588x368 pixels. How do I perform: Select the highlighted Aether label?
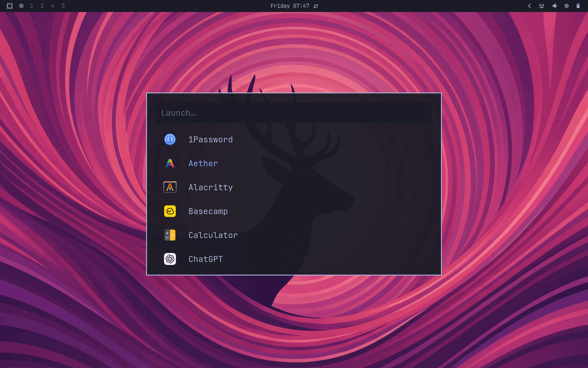point(203,163)
